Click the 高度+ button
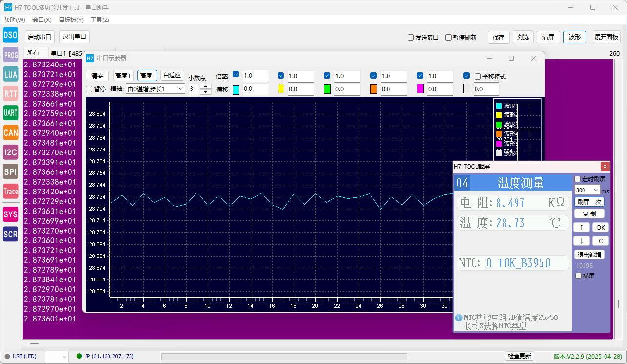Viewport: 627px width, 364px height. (123, 75)
